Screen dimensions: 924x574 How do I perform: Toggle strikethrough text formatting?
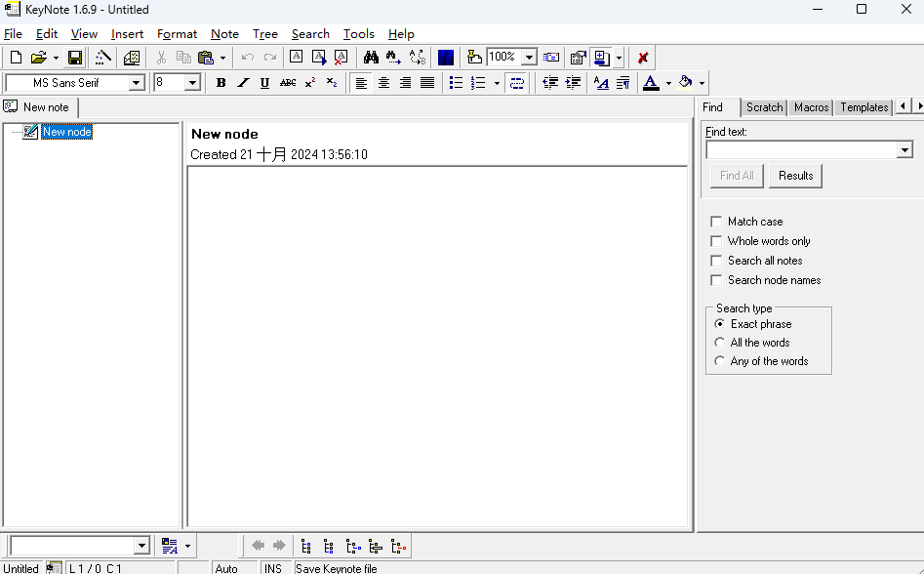288,83
